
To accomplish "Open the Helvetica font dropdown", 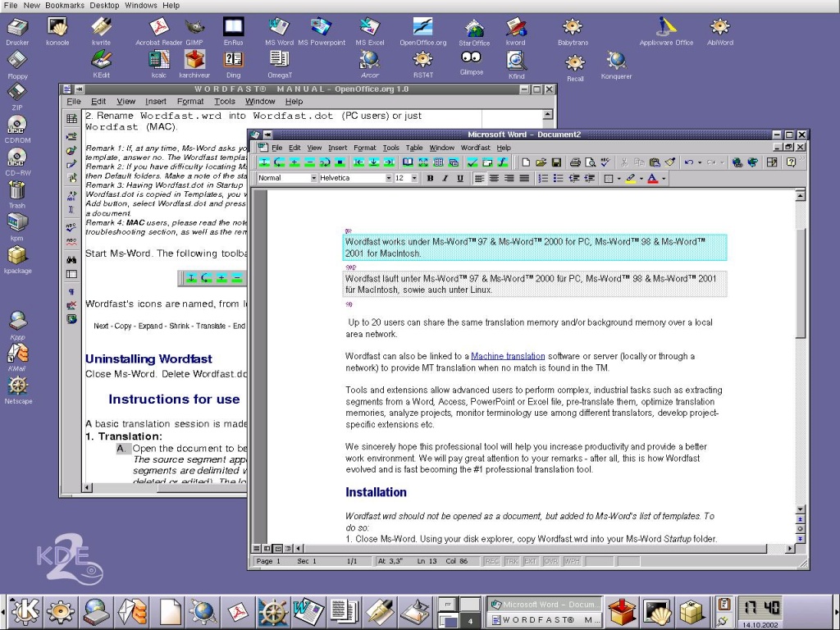I will click(388, 178).
